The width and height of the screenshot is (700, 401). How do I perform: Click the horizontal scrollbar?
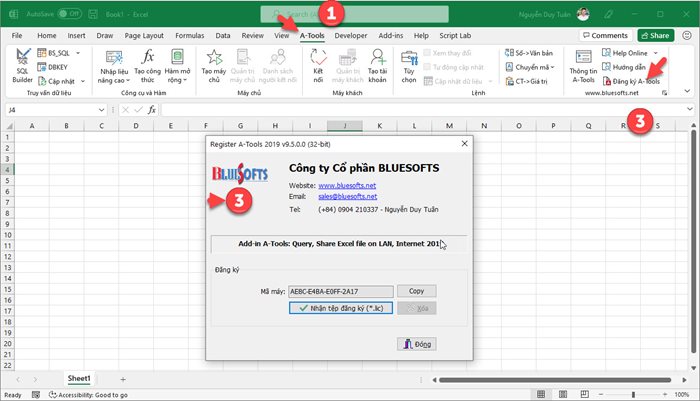[x=554, y=380]
